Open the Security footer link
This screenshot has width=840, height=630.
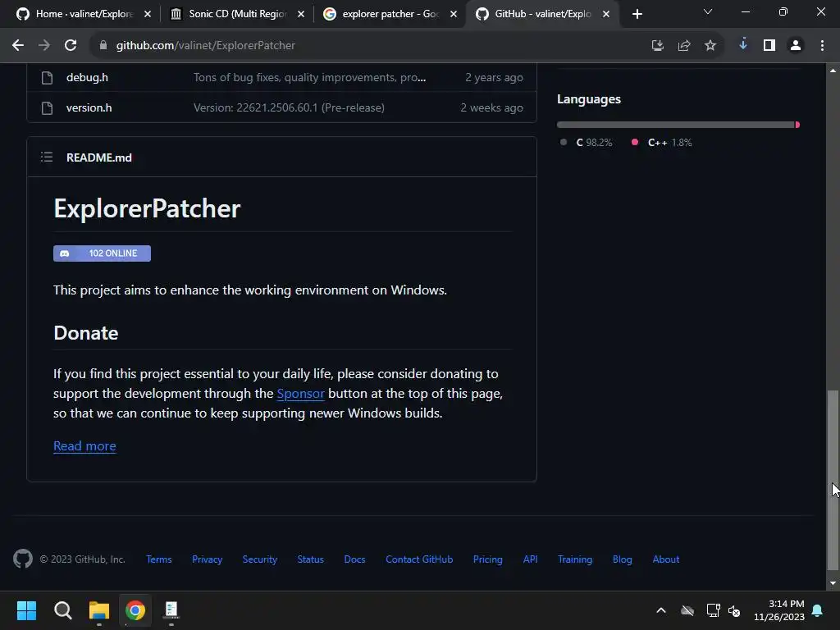(x=260, y=559)
